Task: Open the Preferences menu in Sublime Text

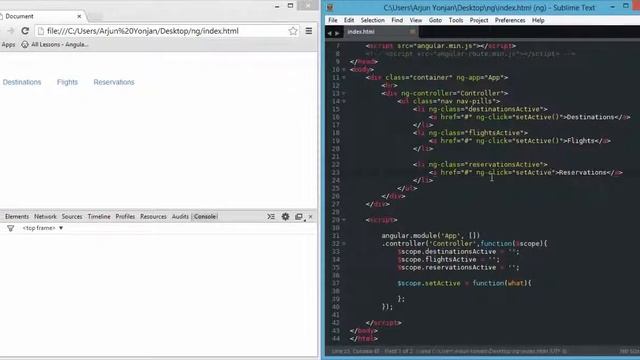Action: point(510,20)
